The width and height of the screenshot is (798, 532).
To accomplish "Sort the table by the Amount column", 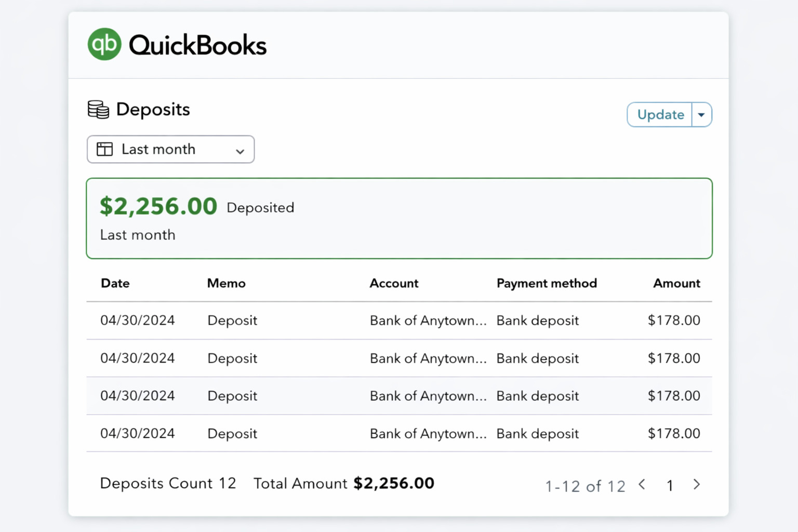I will click(676, 283).
